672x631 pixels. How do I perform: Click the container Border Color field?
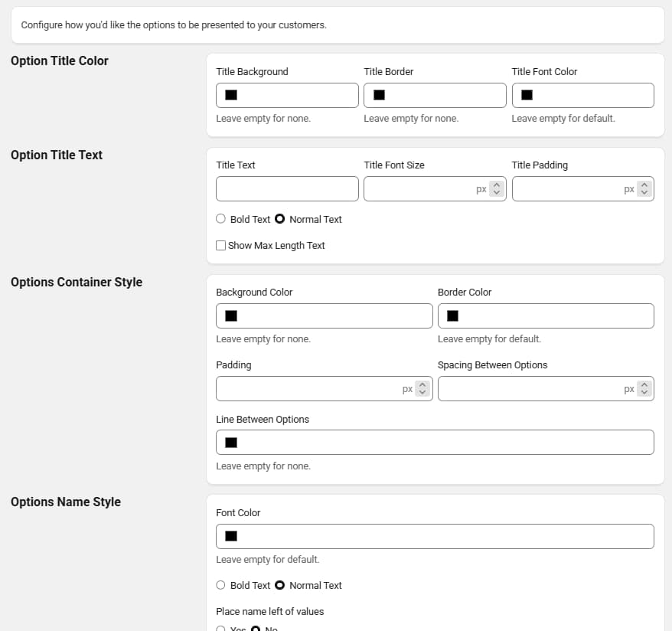(x=546, y=316)
